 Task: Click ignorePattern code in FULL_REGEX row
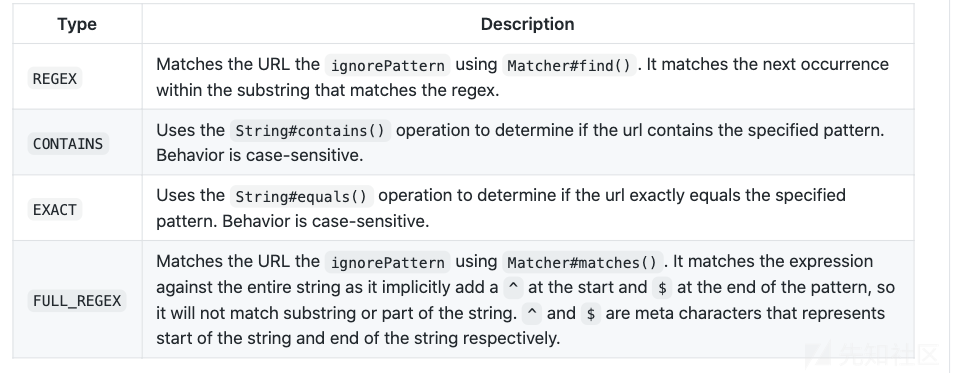tap(387, 262)
